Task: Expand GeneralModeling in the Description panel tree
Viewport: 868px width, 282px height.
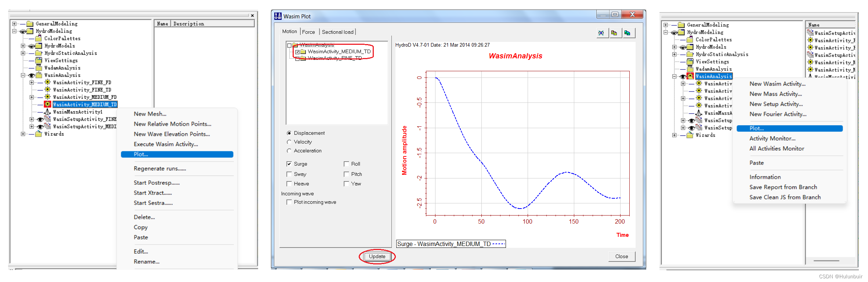Action: click(x=14, y=23)
